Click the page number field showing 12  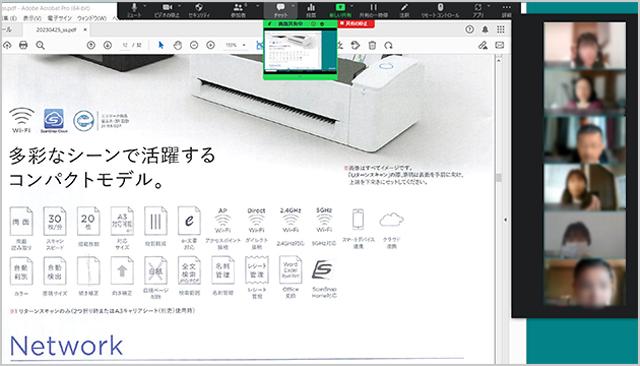(125, 45)
